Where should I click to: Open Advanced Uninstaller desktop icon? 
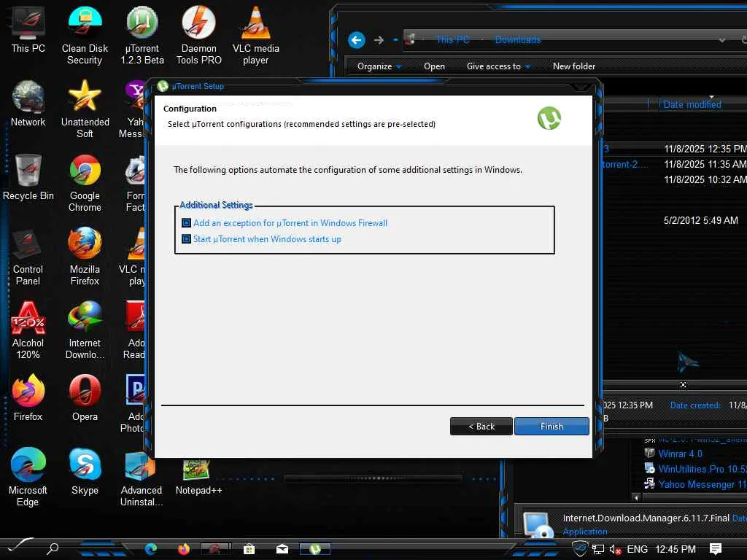[142, 478]
